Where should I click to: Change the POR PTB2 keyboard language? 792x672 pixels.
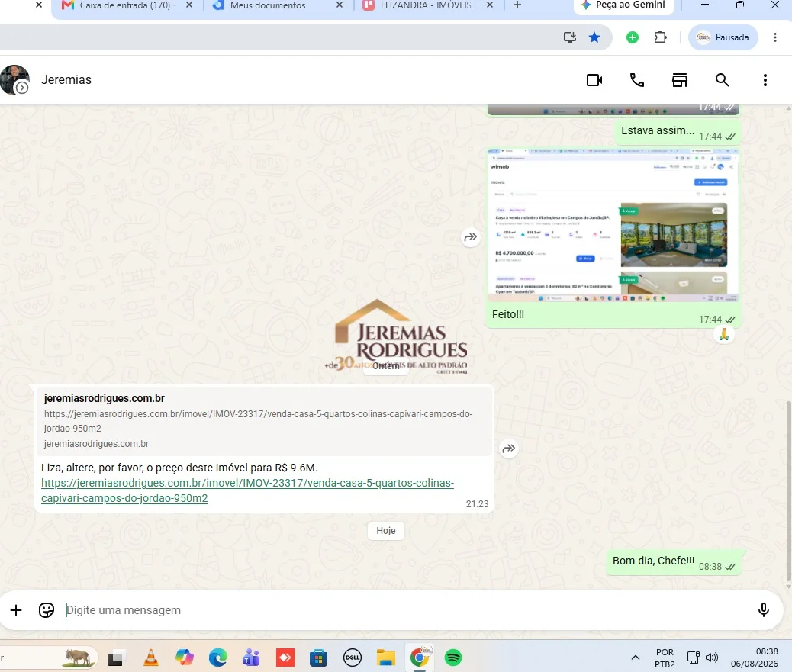(665, 658)
